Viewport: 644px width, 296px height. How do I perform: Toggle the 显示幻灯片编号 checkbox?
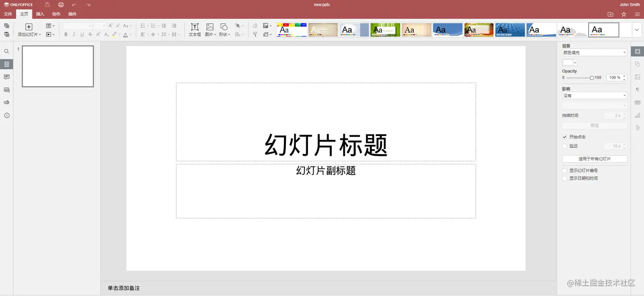click(x=564, y=170)
